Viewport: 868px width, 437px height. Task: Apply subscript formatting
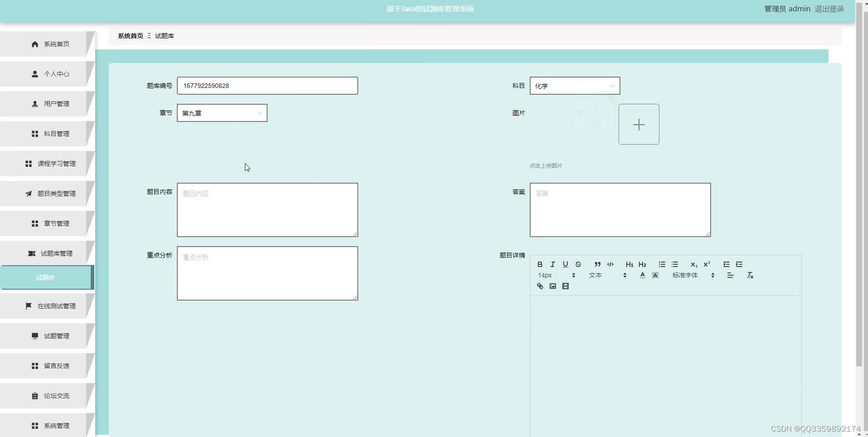[694, 264]
